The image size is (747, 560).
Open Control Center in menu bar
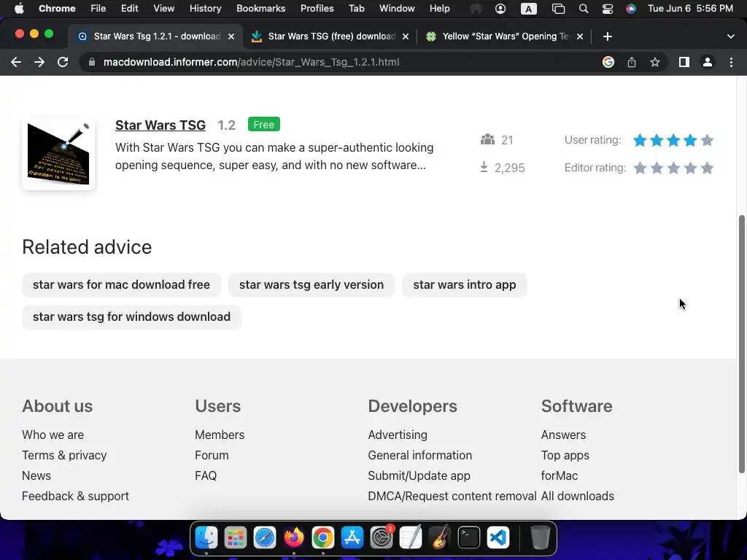(608, 9)
